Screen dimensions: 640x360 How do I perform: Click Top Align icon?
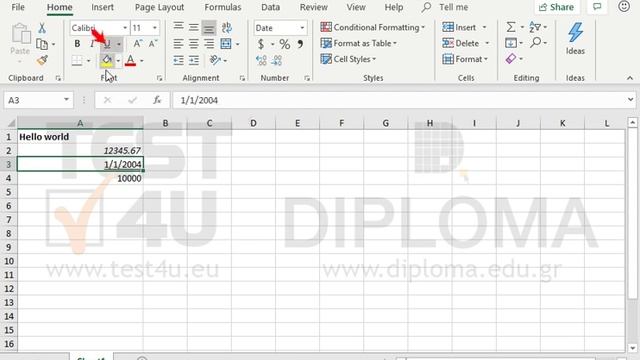point(178,27)
